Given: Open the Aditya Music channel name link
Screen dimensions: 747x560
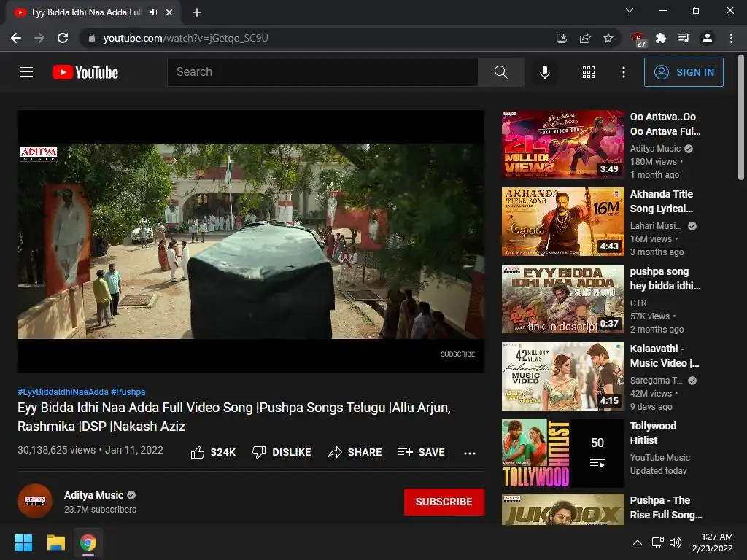Looking at the screenshot, I should click(94, 495).
